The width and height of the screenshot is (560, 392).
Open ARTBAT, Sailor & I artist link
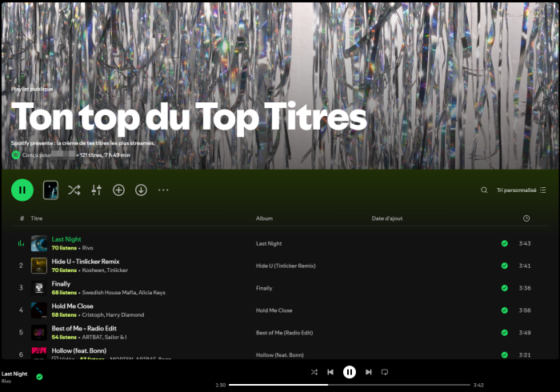click(104, 337)
